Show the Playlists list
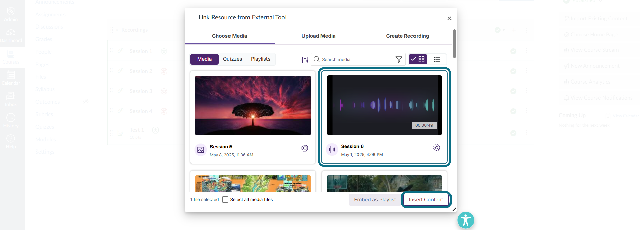The height and width of the screenshot is (230, 644). tap(260, 59)
